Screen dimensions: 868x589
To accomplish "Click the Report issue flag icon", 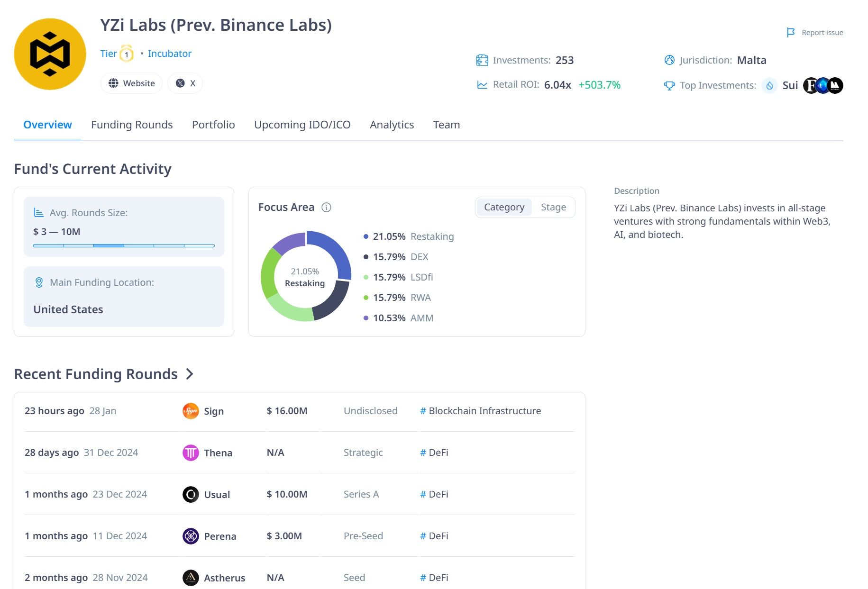I will [791, 33].
